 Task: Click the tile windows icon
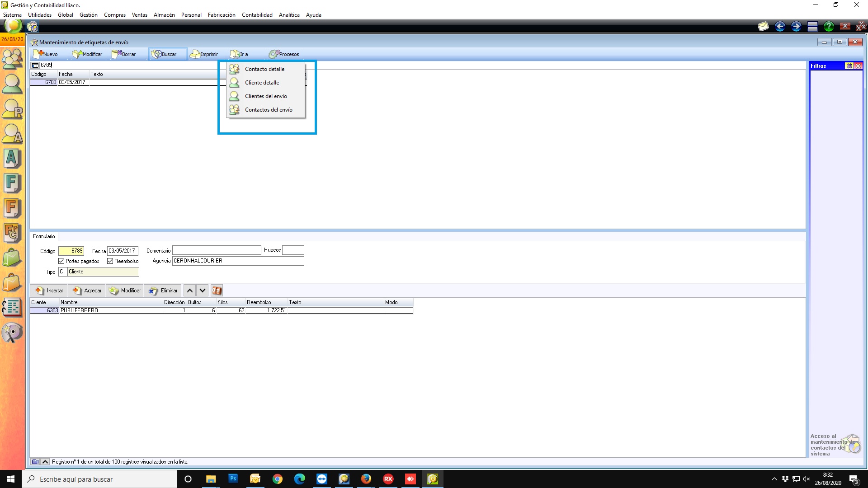[812, 27]
